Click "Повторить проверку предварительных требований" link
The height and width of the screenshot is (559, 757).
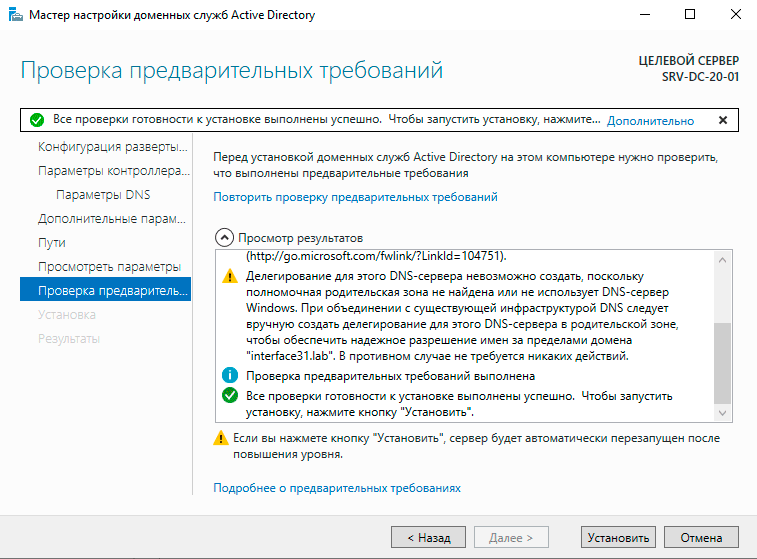coord(355,197)
